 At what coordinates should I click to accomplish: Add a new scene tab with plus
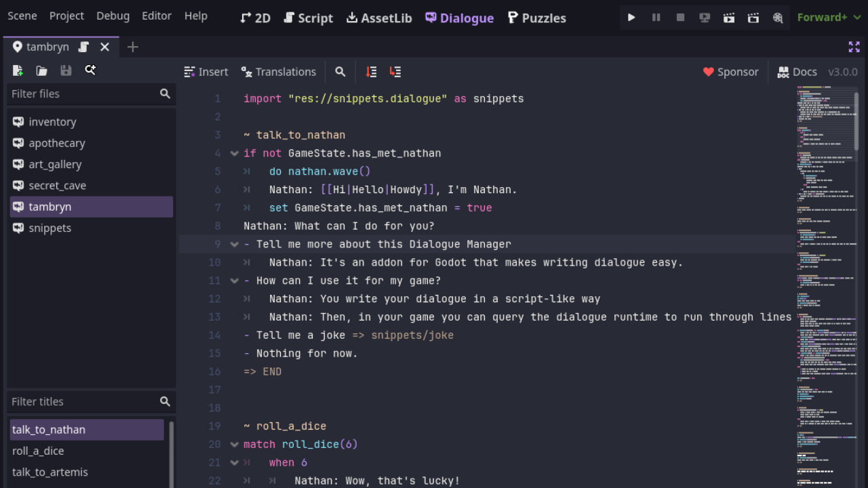[x=133, y=47]
